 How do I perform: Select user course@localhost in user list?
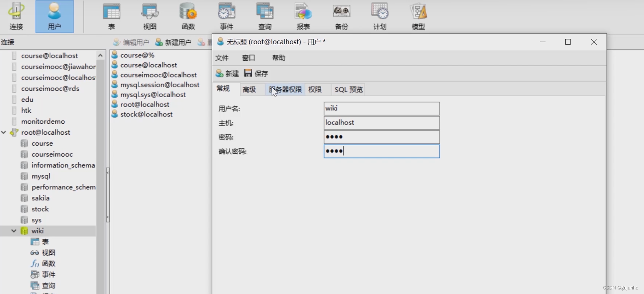148,65
